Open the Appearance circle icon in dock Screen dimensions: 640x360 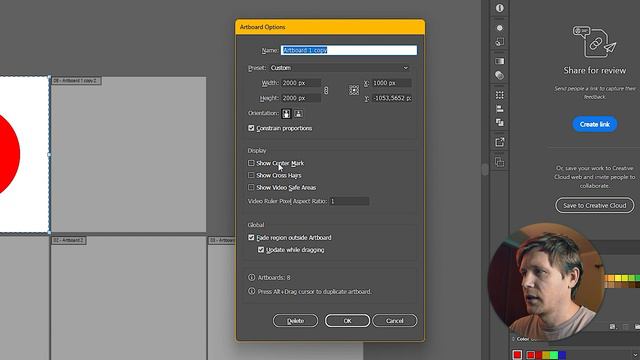tap(500, 28)
